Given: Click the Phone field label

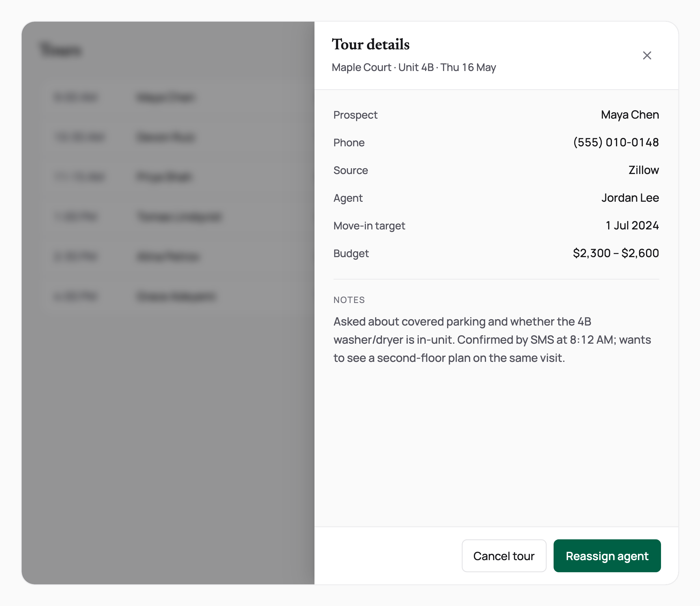Looking at the screenshot, I should point(349,143).
